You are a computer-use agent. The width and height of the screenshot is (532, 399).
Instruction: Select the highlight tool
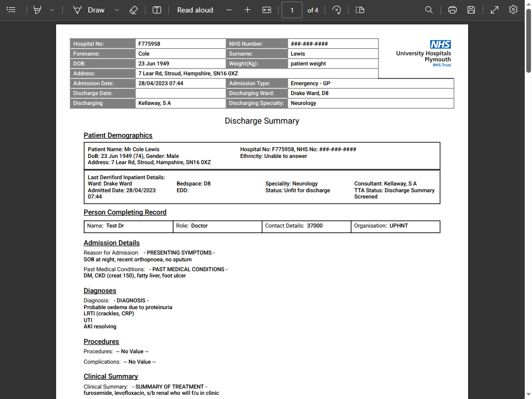tap(37, 10)
